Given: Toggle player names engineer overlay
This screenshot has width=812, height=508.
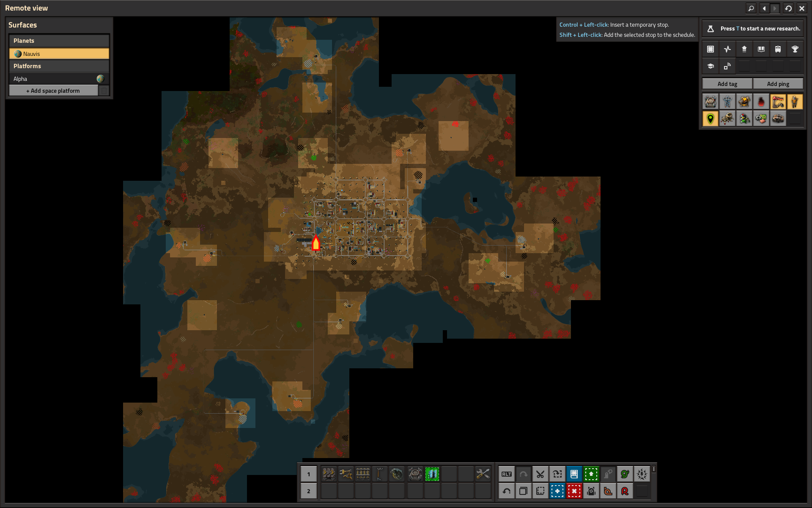Looking at the screenshot, I should point(795,102).
